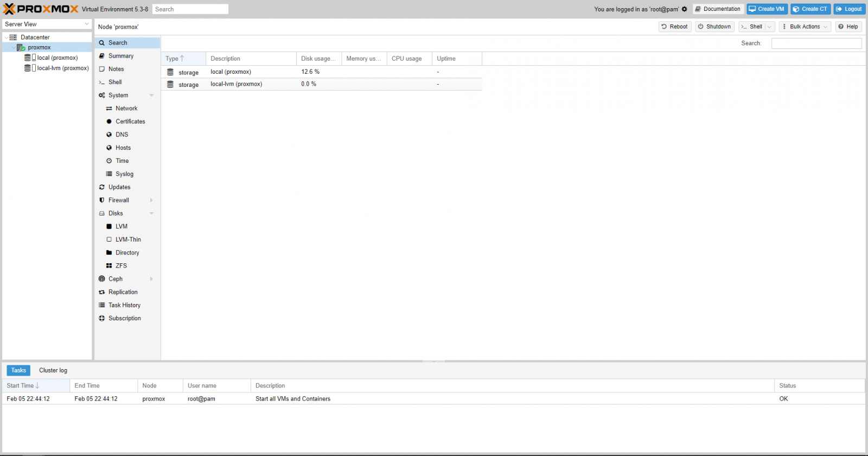Click the Ceph spiral icon
The height and width of the screenshot is (456, 868).
(101, 279)
